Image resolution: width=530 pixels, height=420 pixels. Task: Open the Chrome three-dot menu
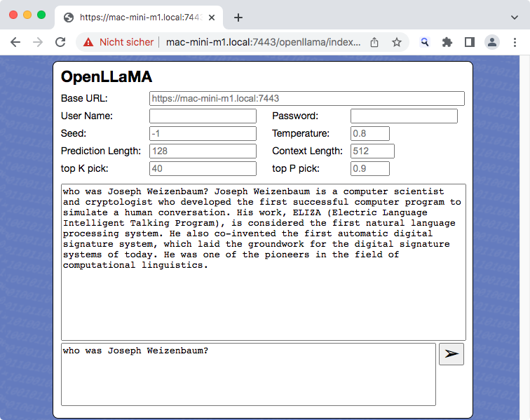coord(515,42)
